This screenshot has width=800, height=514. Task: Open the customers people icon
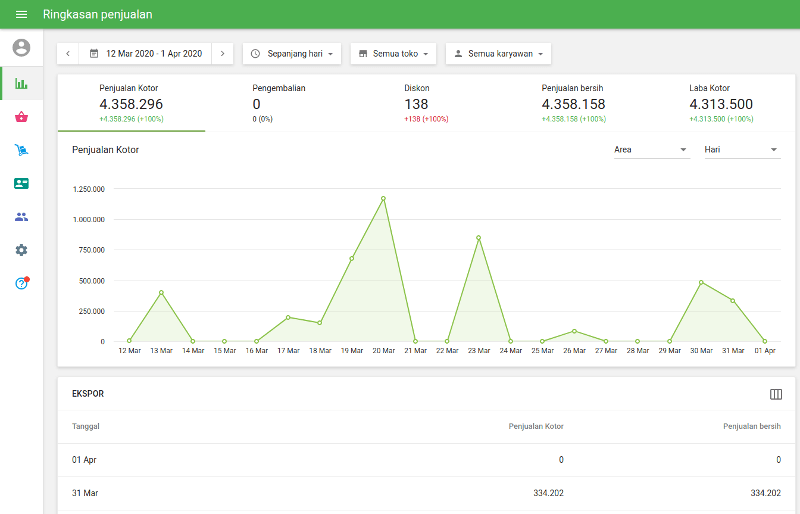point(21,217)
